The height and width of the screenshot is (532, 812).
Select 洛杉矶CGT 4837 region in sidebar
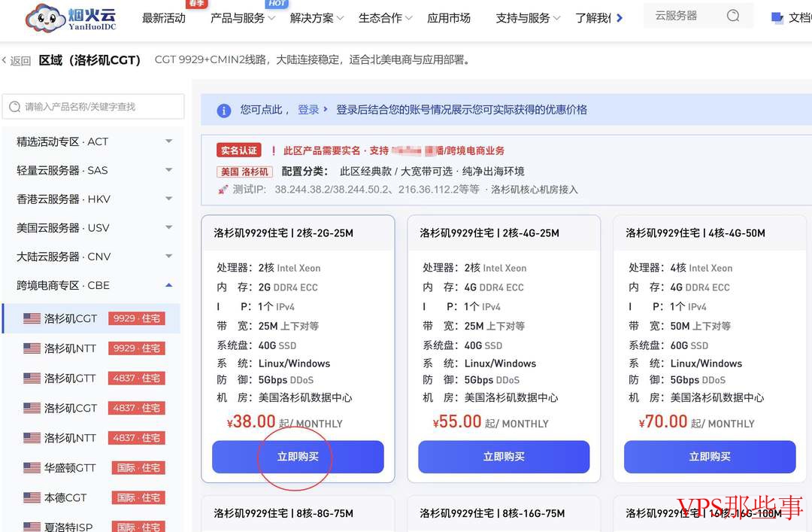pos(92,408)
